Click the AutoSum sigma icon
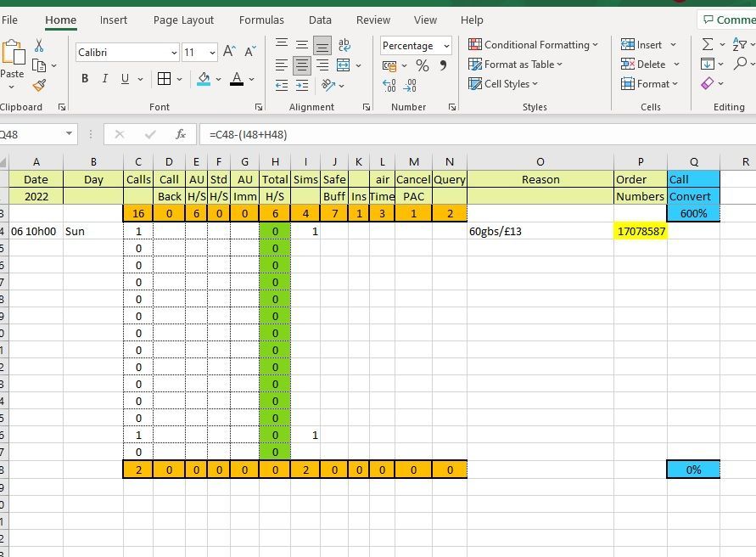The image size is (756, 557). tap(708, 44)
